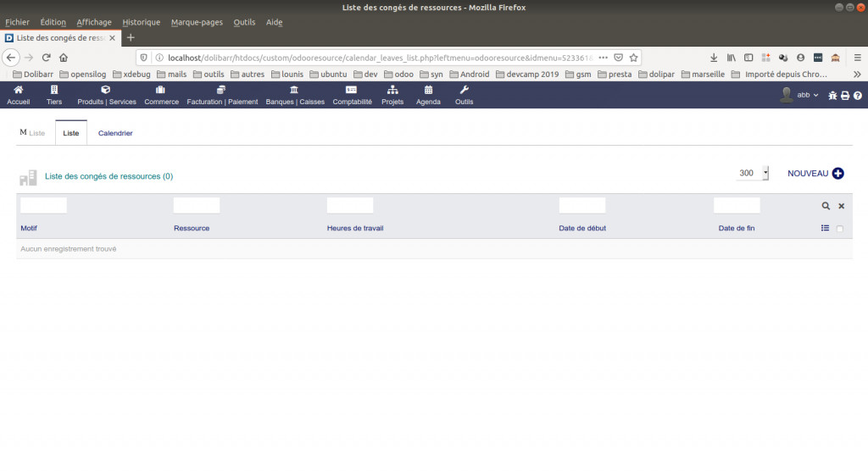The image size is (868, 471).
Task: Open the column selector list icon
Action: (826, 228)
